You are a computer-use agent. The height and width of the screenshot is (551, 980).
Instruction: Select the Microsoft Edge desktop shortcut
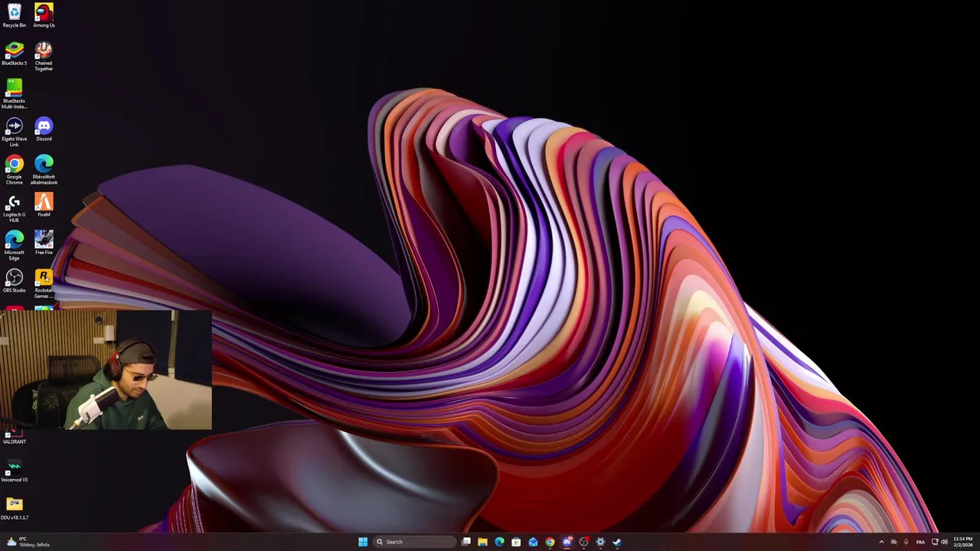pyautogui.click(x=14, y=246)
